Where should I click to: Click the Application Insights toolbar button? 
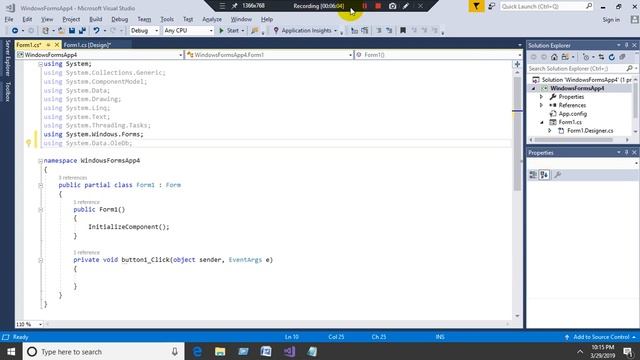pyautogui.click(x=305, y=31)
